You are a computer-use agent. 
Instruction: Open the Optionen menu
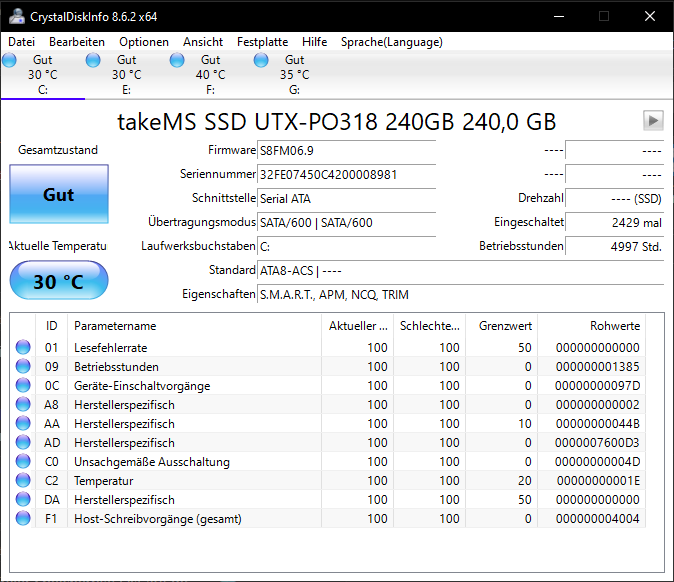[144, 42]
